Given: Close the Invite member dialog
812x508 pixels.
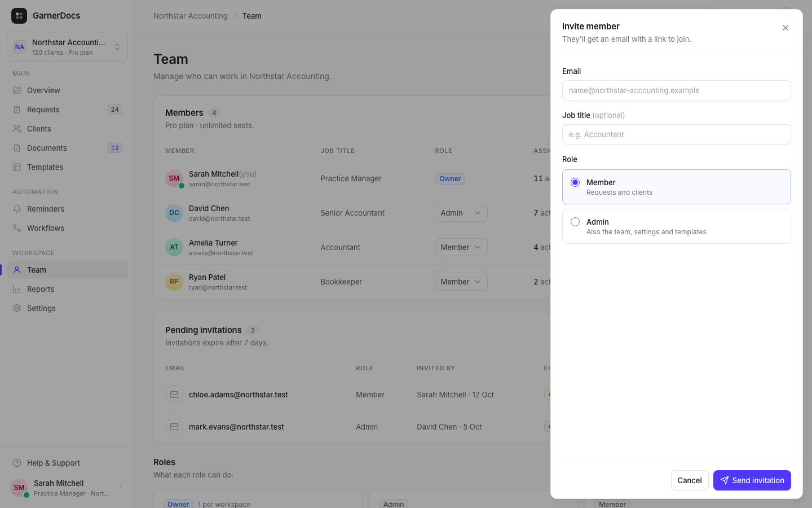Looking at the screenshot, I should coord(785,28).
